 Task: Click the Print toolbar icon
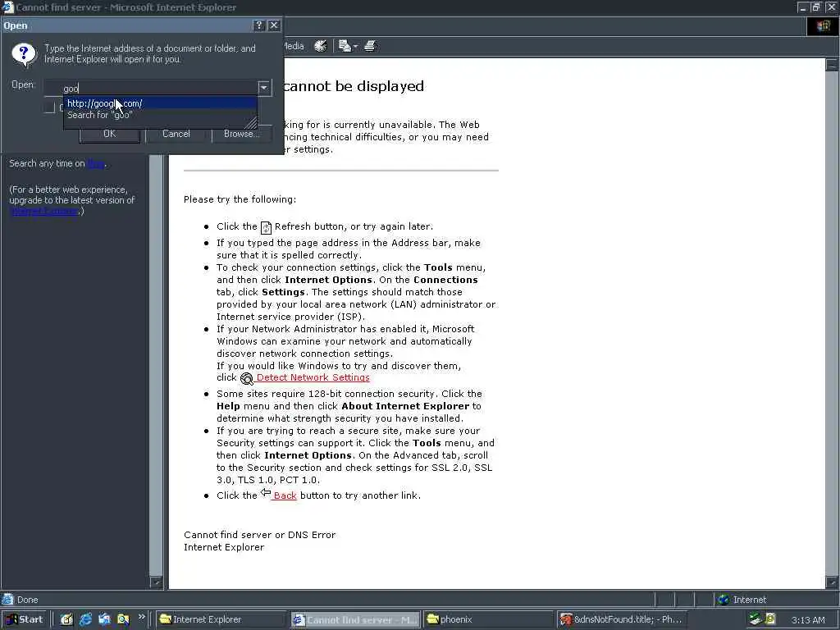[370, 46]
